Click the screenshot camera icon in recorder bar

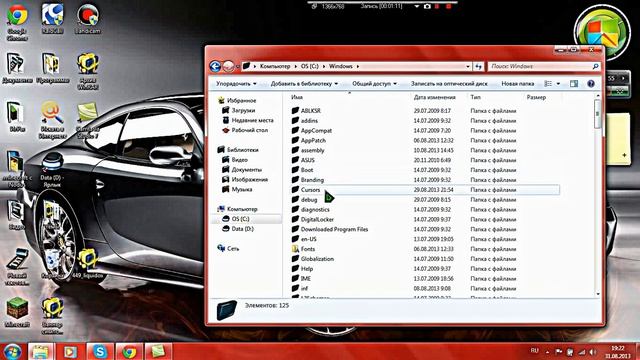pos(427,7)
